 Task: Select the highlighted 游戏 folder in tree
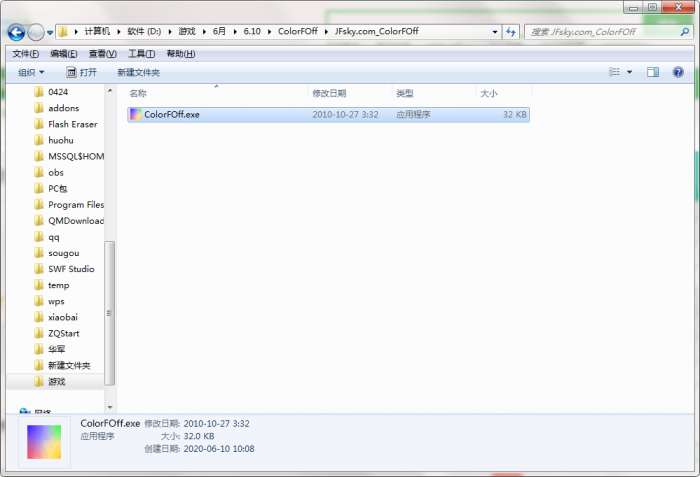[x=56, y=381]
